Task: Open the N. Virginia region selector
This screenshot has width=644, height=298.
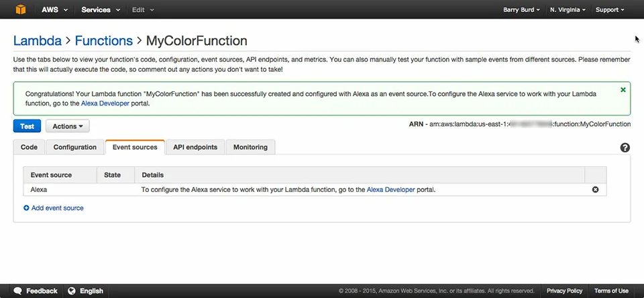Action: pyautogui.click(x=568, y=10)
